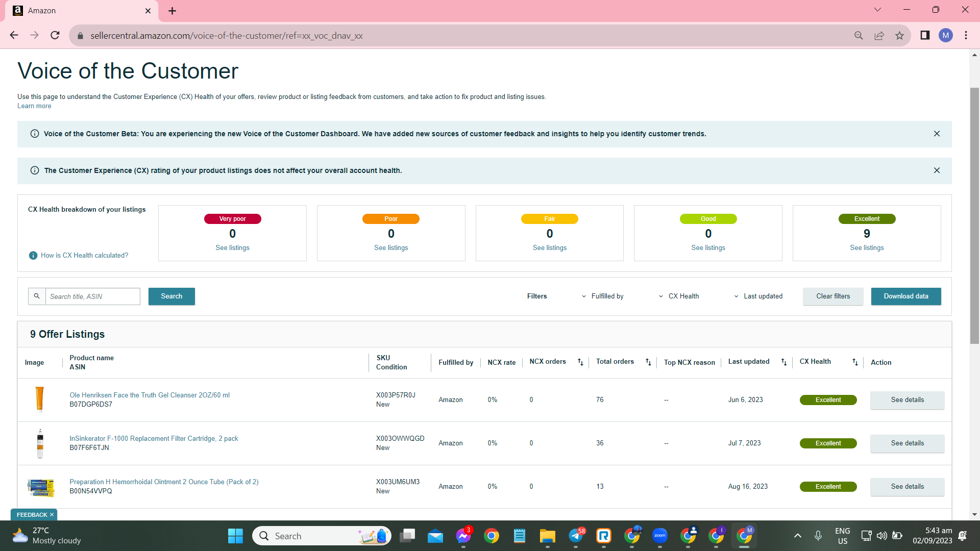
Task: Expand the CX Health filter dropdown
Action: [679, 296]
